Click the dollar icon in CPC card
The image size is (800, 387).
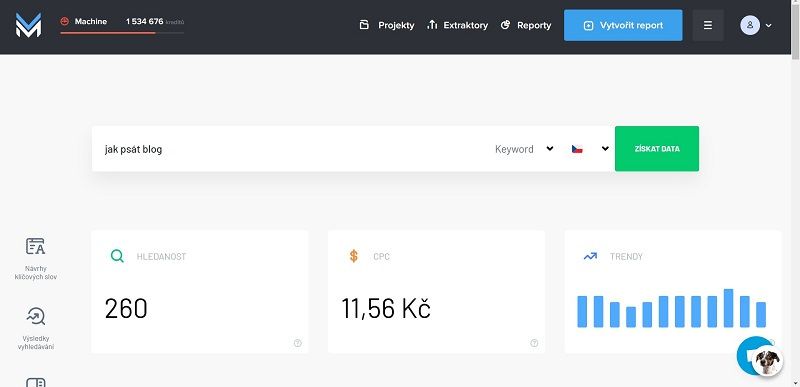click(354, 256)
